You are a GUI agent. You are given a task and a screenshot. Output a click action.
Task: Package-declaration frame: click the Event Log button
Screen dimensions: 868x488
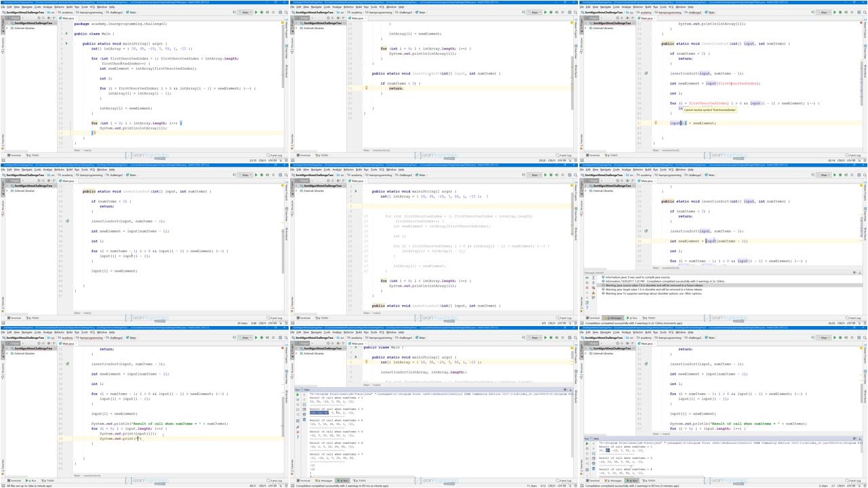276,155
